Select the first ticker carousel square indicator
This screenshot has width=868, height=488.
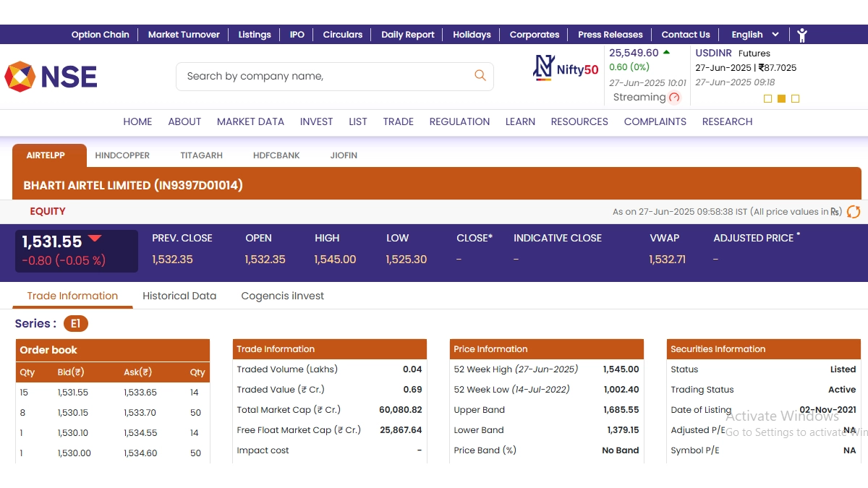[x=768, y=99]
